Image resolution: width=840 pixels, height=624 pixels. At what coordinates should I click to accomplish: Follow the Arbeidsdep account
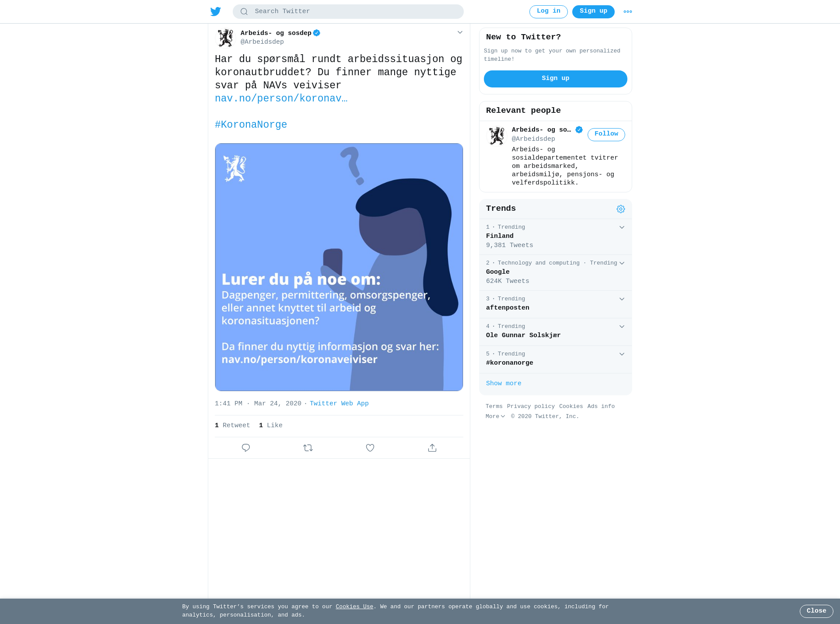(x=606, y=134)
